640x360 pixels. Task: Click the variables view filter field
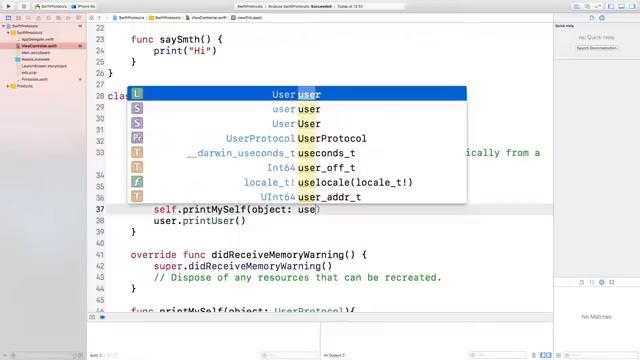[289, 355]
